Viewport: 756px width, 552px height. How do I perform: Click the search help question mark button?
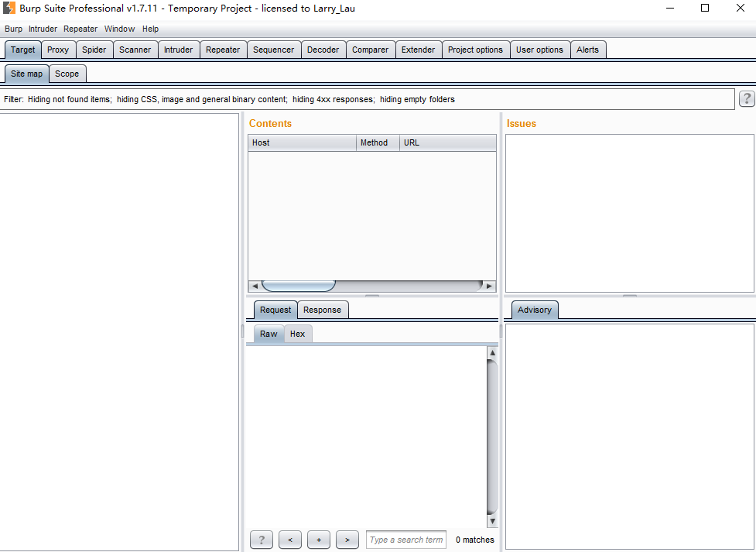(x=262, y=540)
